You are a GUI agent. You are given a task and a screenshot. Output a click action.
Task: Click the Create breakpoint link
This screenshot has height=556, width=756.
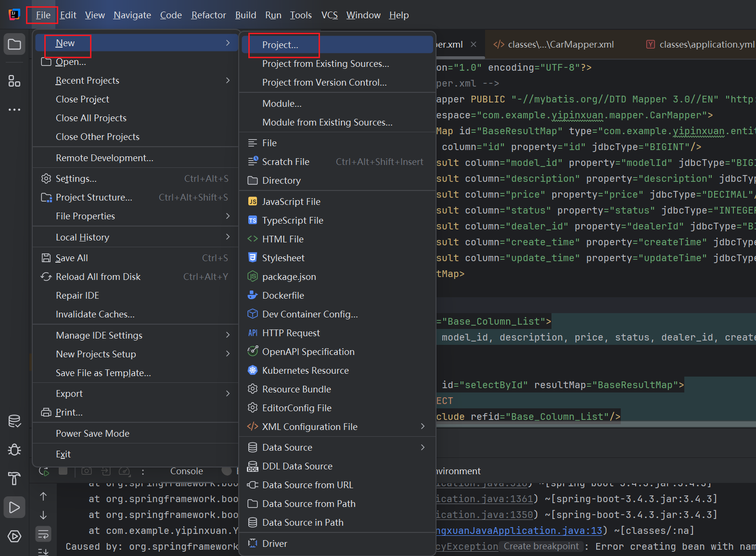[x=541, y=546]
